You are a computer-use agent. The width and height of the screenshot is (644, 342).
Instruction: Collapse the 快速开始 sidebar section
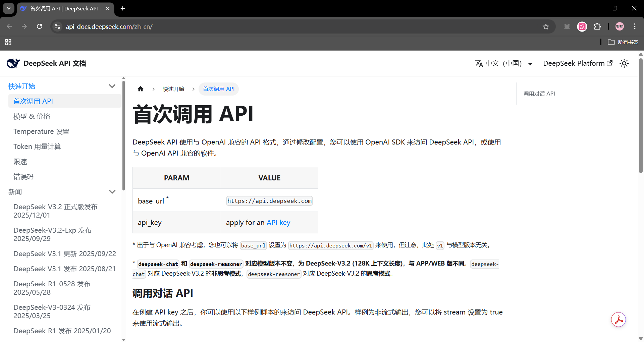(112, 86)
